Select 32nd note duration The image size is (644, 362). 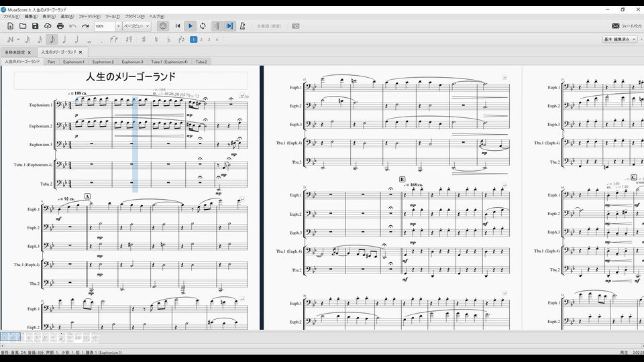point(28,40)
